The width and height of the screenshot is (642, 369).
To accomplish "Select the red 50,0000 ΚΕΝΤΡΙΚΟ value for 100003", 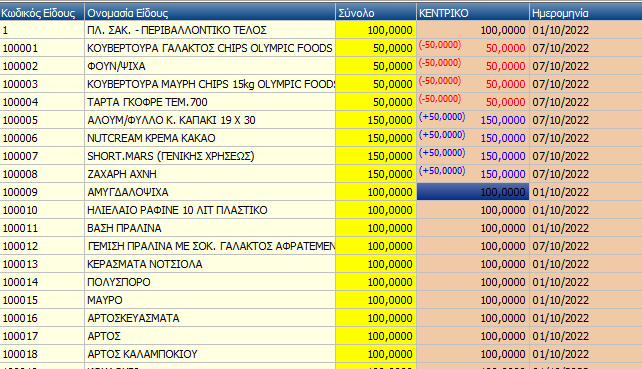I will tap(505, 84).
